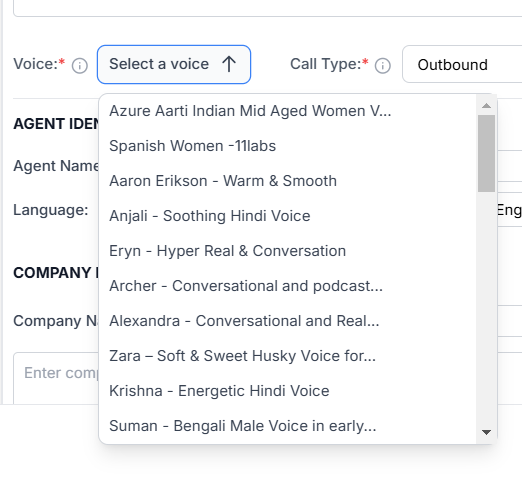Click the Enter company input field
The height and width of the screenshot is (480, 522).
tap(56, 378)
